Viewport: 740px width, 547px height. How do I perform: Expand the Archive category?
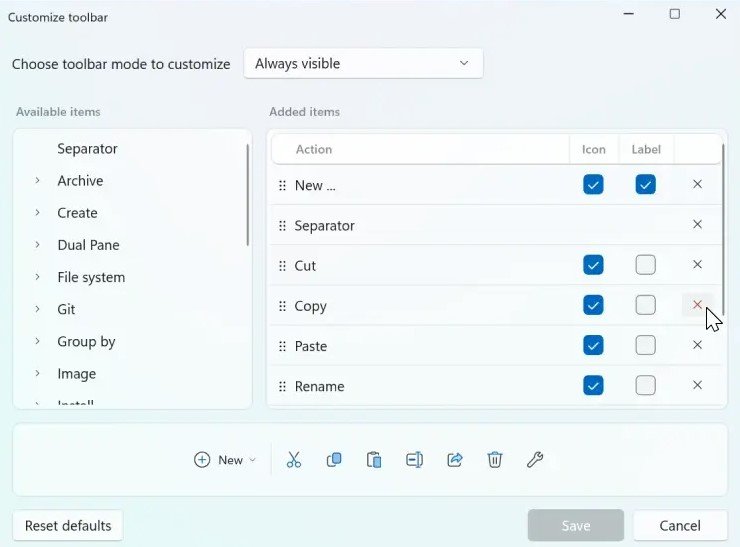point(37,181)
